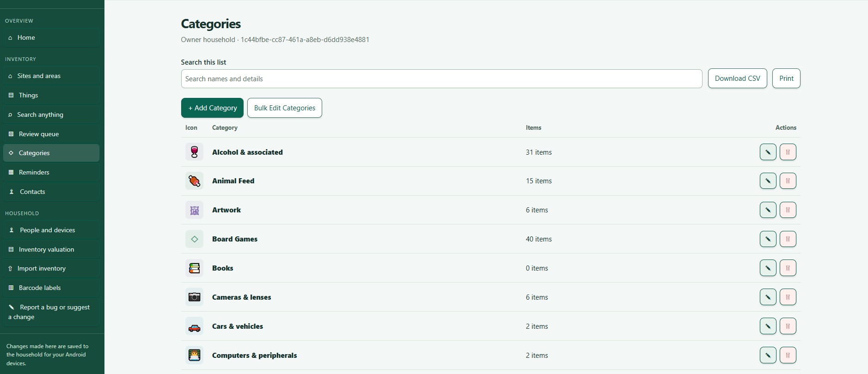Click the Board Games category name
The image size is (868, 374).
pos(235,239)
